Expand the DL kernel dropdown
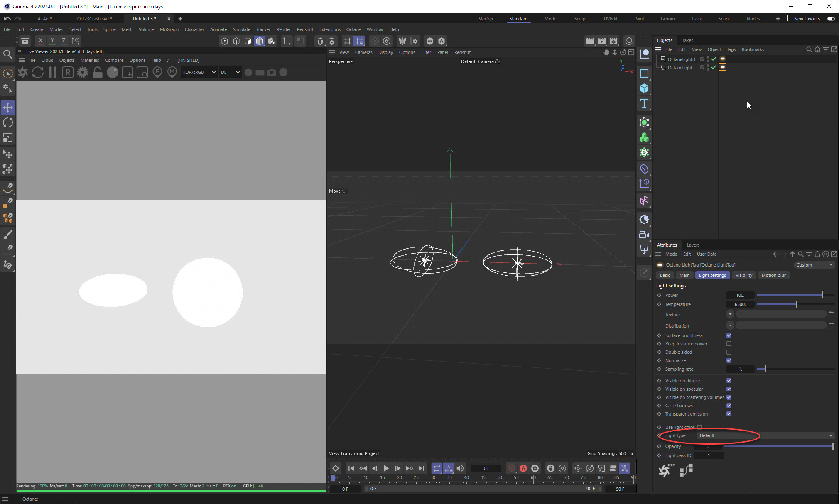 (x=230, y=72)
